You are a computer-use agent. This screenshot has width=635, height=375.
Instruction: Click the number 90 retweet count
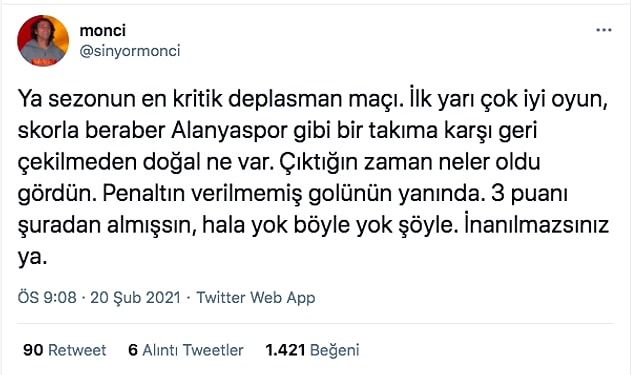coord(33,350)
